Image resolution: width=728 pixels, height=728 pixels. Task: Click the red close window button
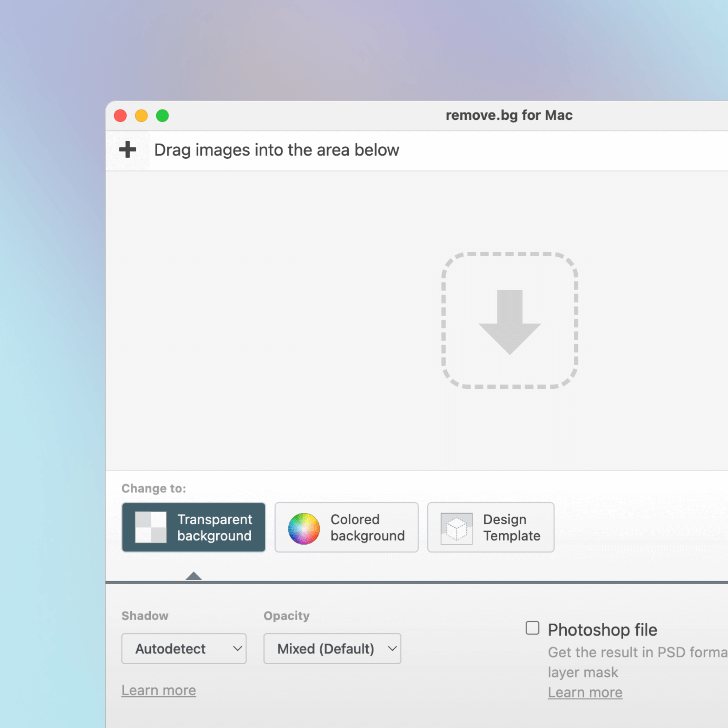(x=120, y=115)
